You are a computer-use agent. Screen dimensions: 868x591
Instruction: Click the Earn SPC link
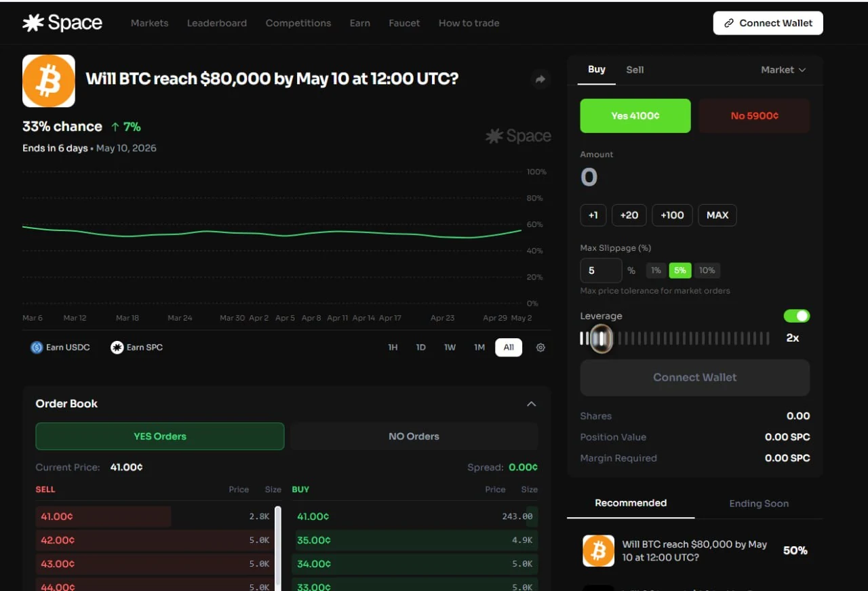(x=137, y=348)
